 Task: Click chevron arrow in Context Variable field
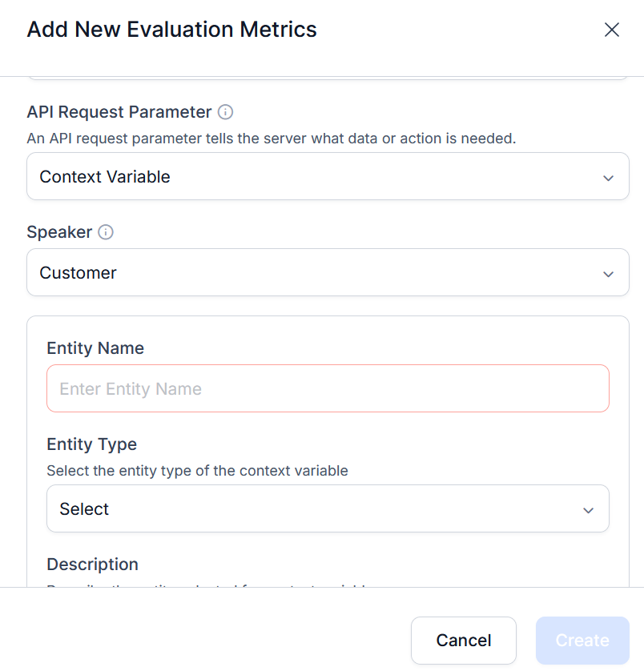[x=609, y=178]
